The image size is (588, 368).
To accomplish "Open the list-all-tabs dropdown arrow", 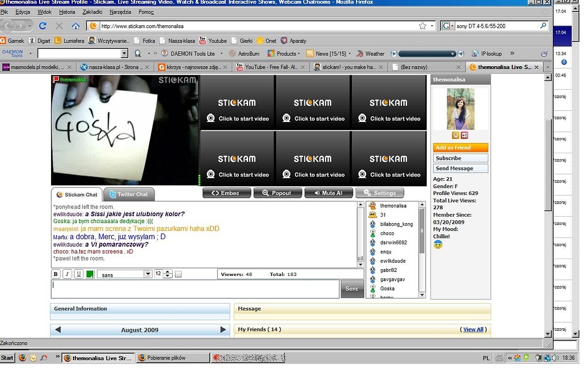I will point(548,67).
